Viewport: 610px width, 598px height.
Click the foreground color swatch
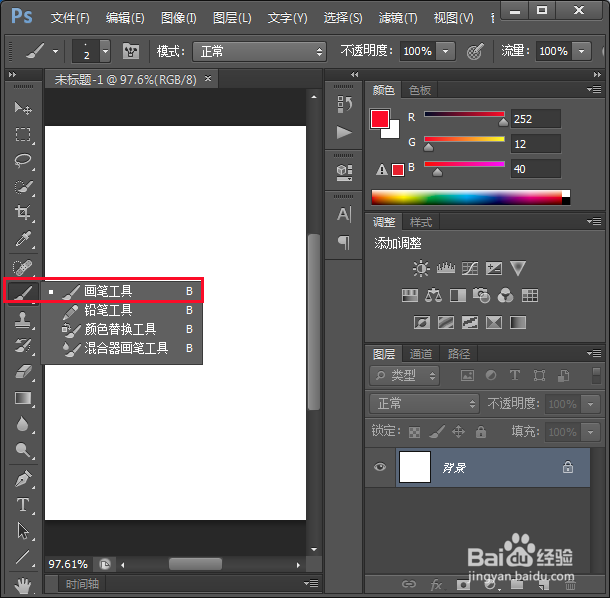click(x=380, y=119)
